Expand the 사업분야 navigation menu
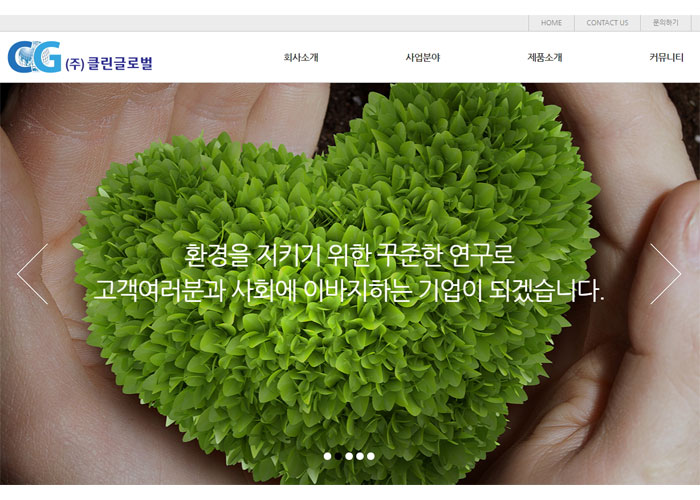The height and width of the screenshot is (500, 700). (x=423, y=57)
